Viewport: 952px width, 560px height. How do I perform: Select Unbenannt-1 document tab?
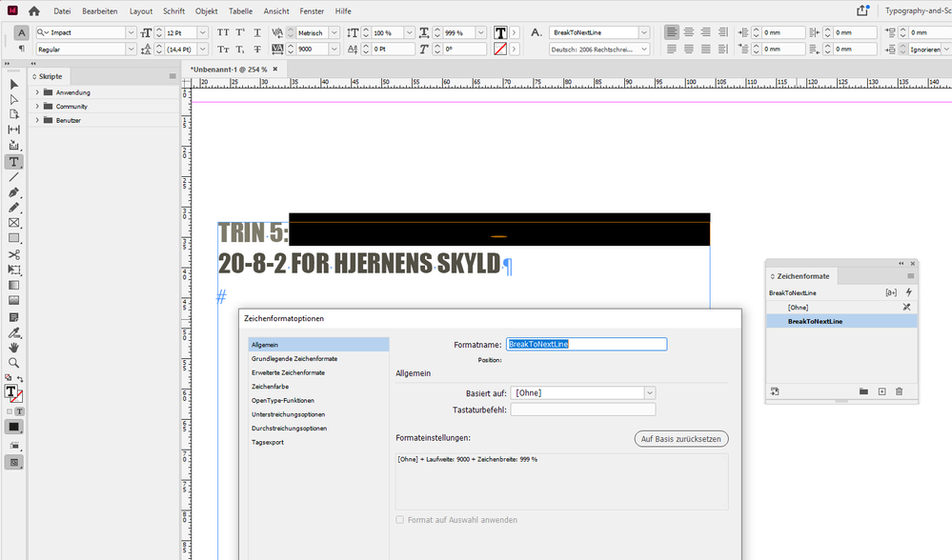pyautogui.click(x=229, y=70)
